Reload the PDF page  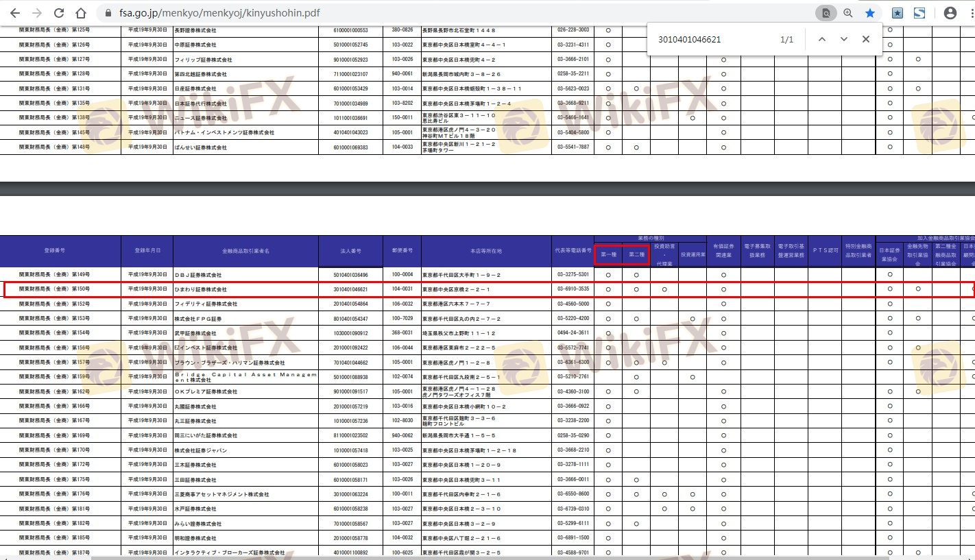pyautogui.click(x=59, y=13)
